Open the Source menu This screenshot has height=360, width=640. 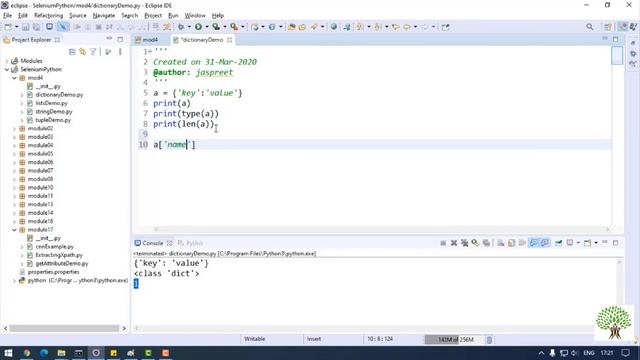click(x=78, y=16)
